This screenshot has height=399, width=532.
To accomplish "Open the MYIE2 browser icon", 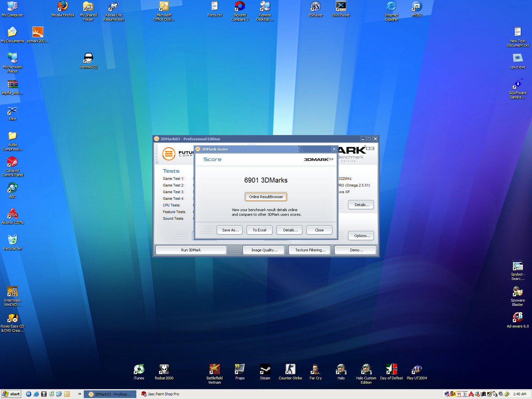I will (x=417, y=9).
